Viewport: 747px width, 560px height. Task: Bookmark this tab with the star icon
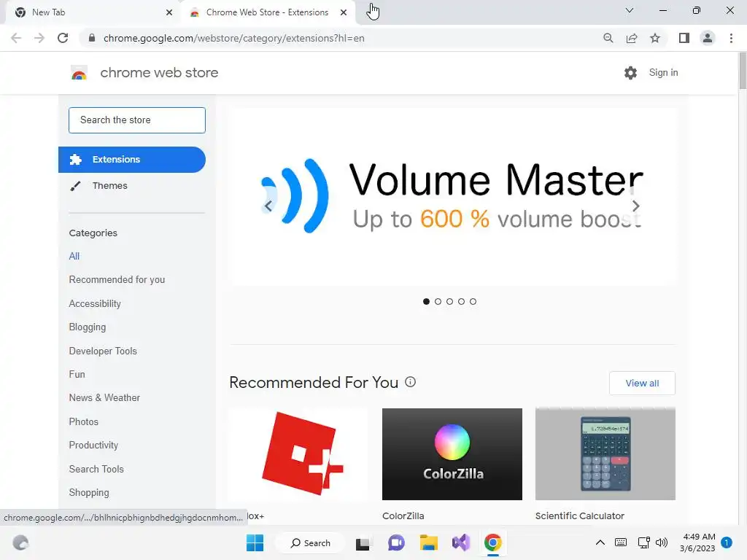tap(655, 38)
